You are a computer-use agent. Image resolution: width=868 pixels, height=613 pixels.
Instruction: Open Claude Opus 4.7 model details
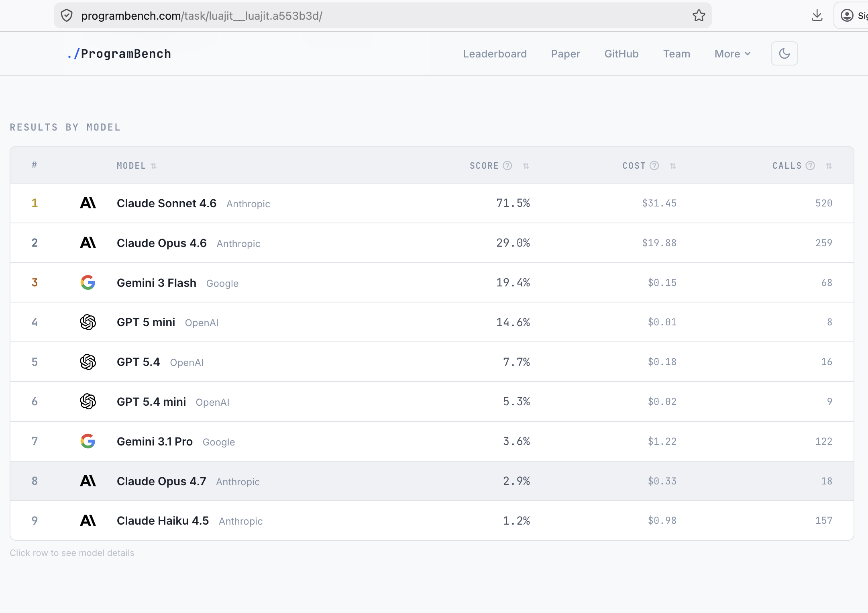click(161, 481)
